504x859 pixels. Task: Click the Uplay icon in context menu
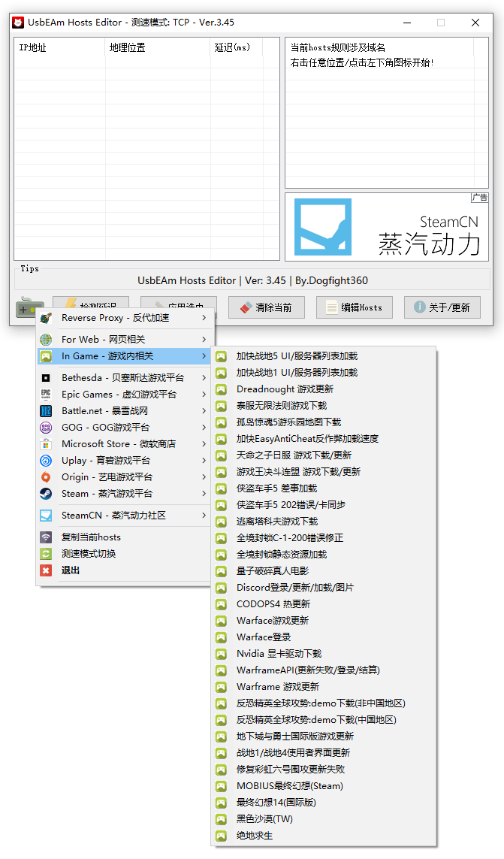pyautogui.click(x=47, y=461)
